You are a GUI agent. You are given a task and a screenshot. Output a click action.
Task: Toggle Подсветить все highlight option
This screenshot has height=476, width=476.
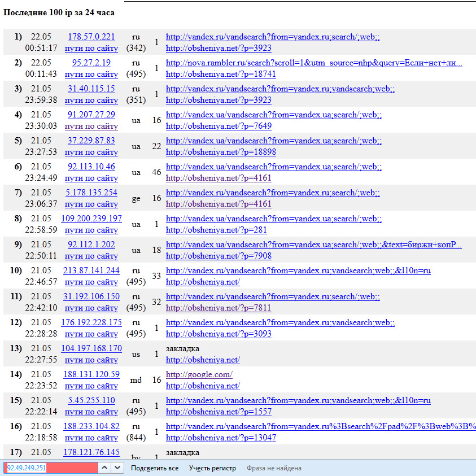(x=155, y=468)
